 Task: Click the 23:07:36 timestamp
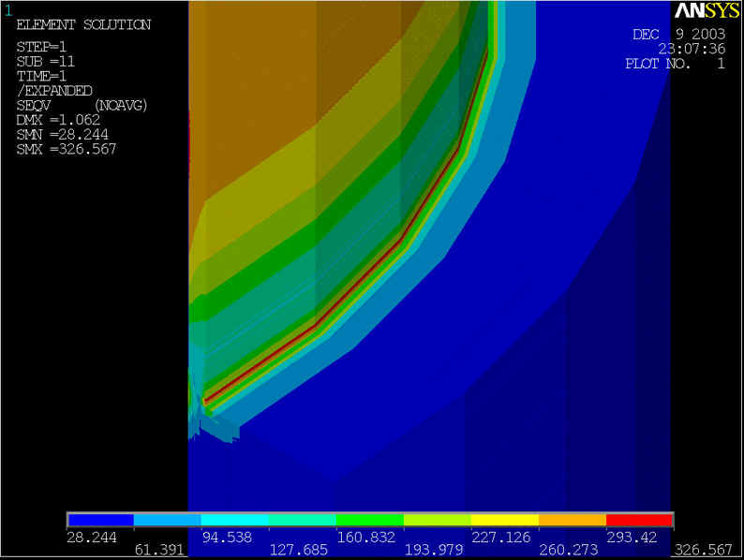coord(692,49)
